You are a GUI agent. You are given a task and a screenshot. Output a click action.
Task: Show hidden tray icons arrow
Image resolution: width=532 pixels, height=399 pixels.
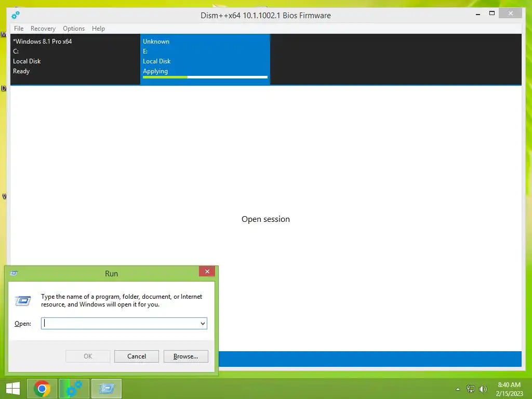click(x=458, y=389)
